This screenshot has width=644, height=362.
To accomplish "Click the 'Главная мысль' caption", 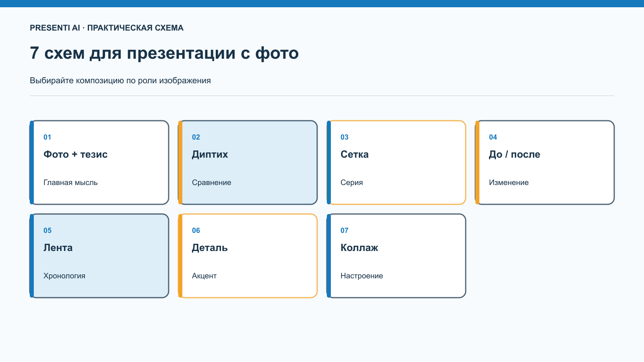I will [x=70, y=183].
